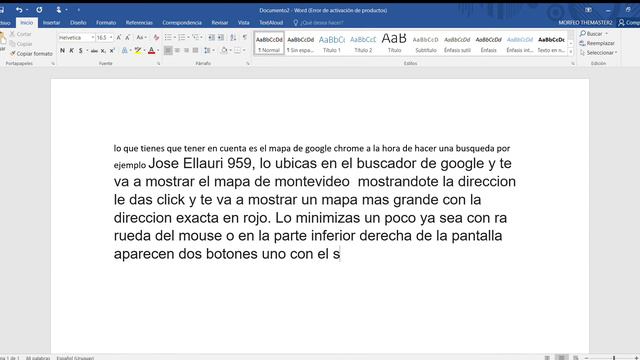Center text alignment button
This screenshot has width=640, height=360.
pyautogui.click(x=177, y=51)
